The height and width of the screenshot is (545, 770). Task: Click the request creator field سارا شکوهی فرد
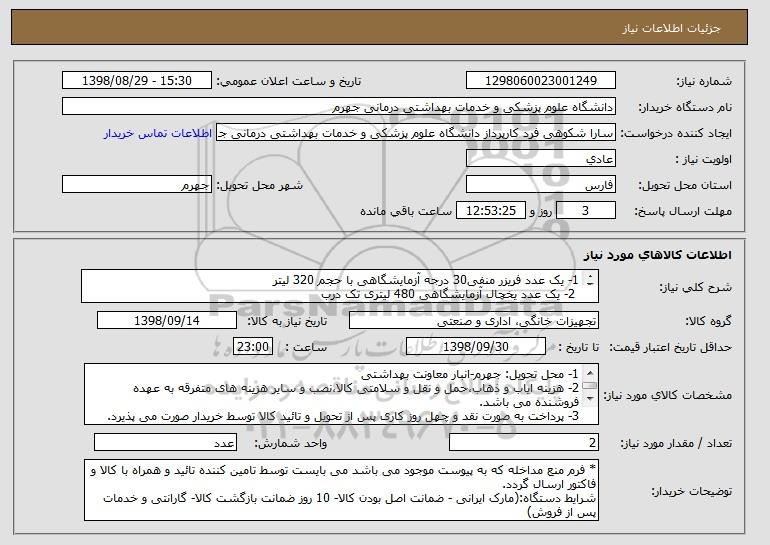click(416, 133)
